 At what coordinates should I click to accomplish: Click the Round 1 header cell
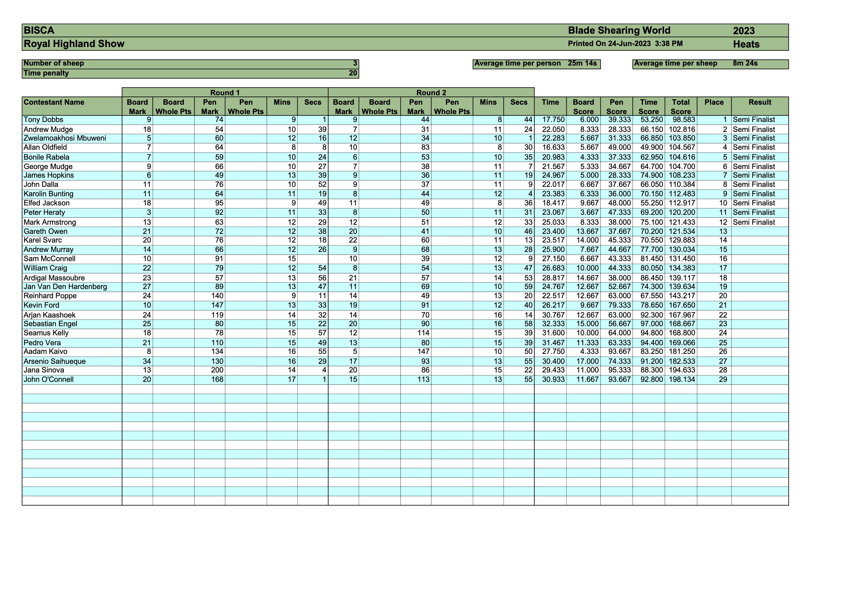[x=225, y=93]
